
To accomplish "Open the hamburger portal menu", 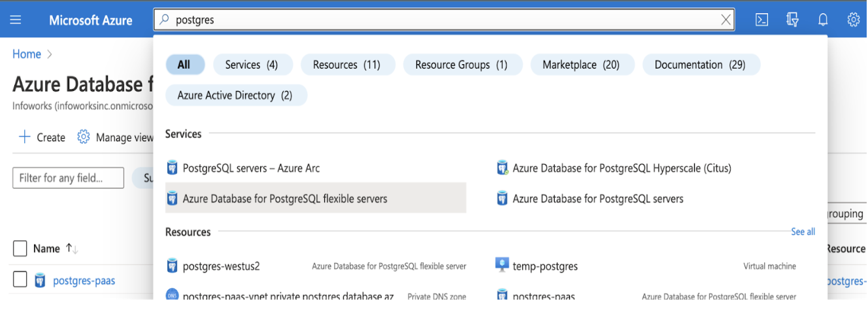I will pyautogui.click(x=16, y=20).
